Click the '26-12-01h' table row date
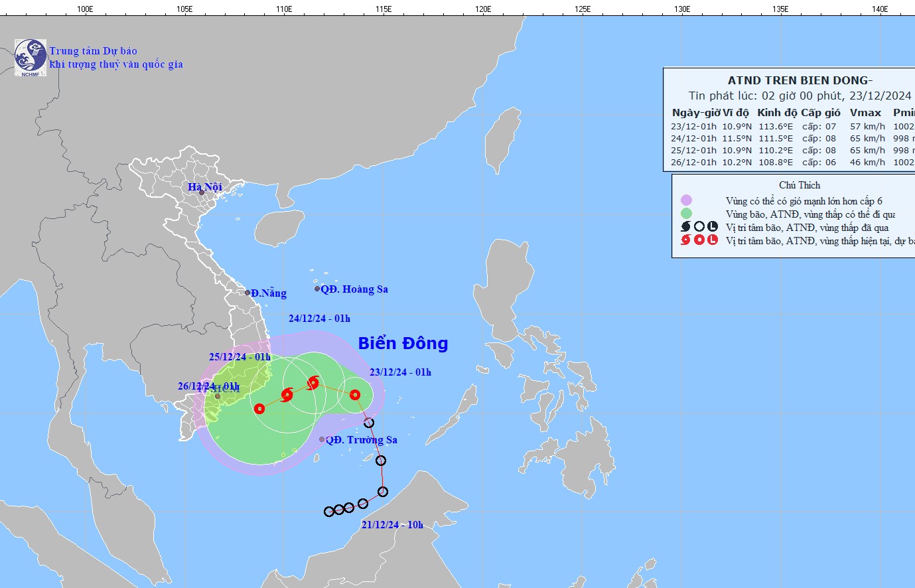 coord(693,162)
